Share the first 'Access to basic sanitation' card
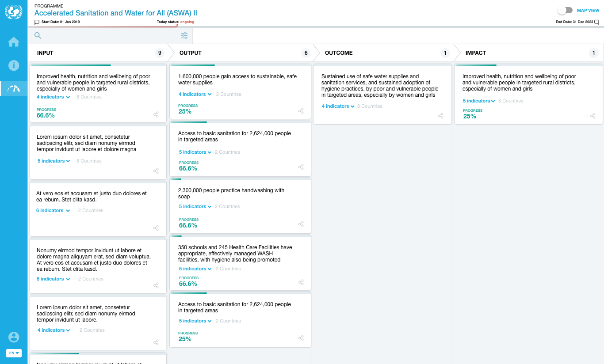The image size is (604, 364). (x=301, y=167)
